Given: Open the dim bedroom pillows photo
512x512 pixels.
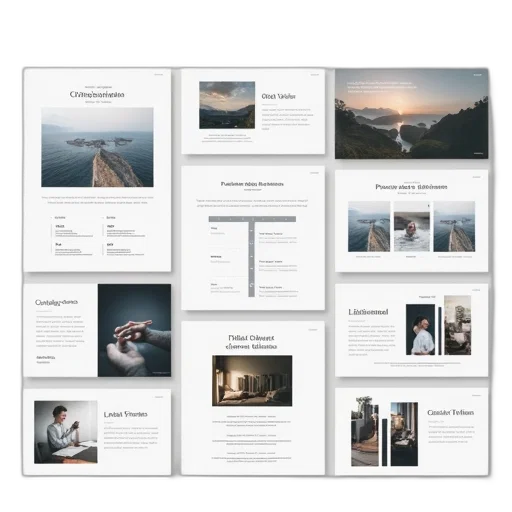Looking at the screenshot, I should click(252, 381).
